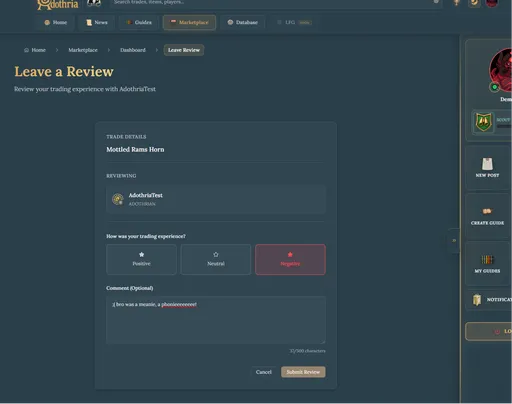Click the gold trophy icon in header
The height and width of the screenshot is (404, 512).
click(456, 3)
